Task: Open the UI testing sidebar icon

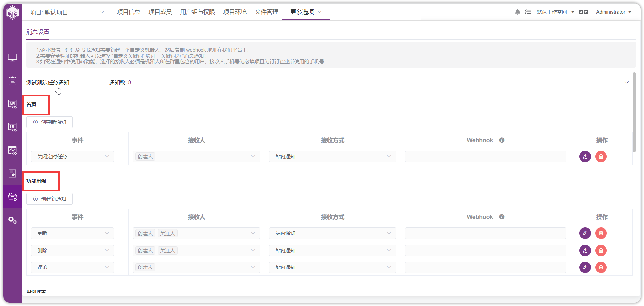Action: [x=12, y=127]
